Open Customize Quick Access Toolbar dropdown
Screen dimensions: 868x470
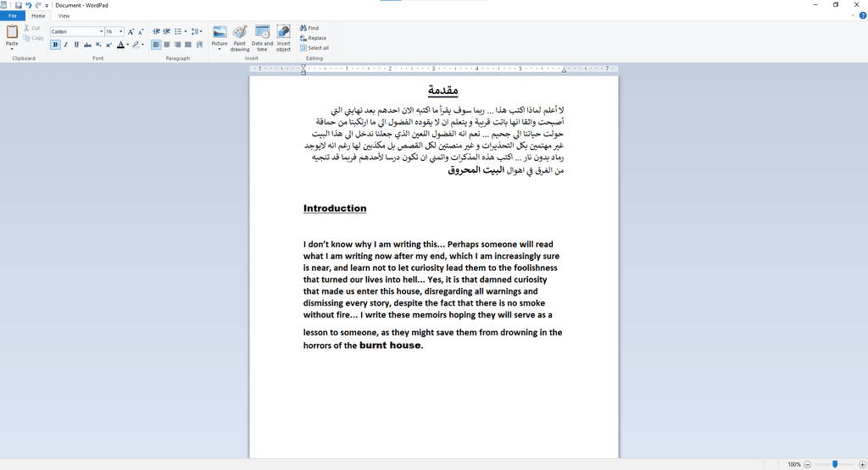pyautogui.click(x=47, y=6)
